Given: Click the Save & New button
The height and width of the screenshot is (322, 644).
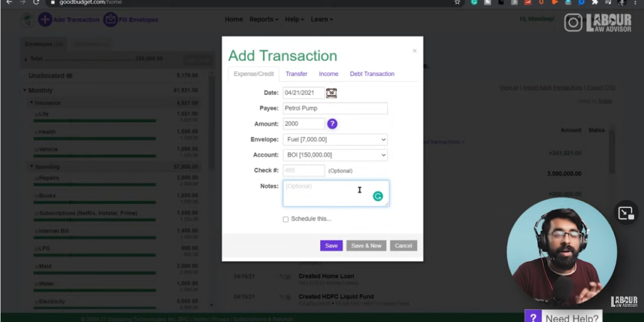Looking at the screenshot, I should tap(366, 246).
